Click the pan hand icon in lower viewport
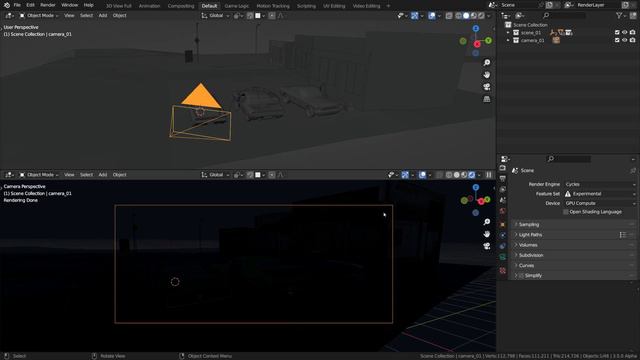This screenshot has width=640, height=360. pyautogui.click(x=487, y=234)
